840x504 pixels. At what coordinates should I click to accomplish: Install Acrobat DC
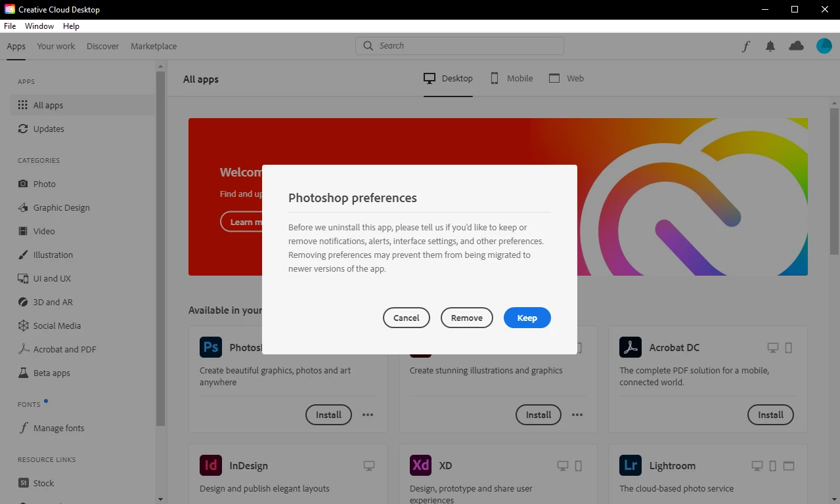point(770,415)
